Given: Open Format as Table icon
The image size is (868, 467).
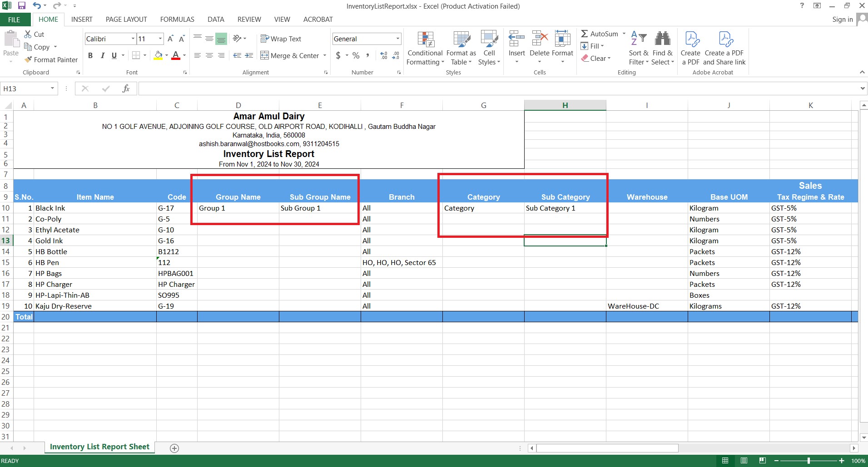Looking at the screenshot, I should (x=461, y=39).
